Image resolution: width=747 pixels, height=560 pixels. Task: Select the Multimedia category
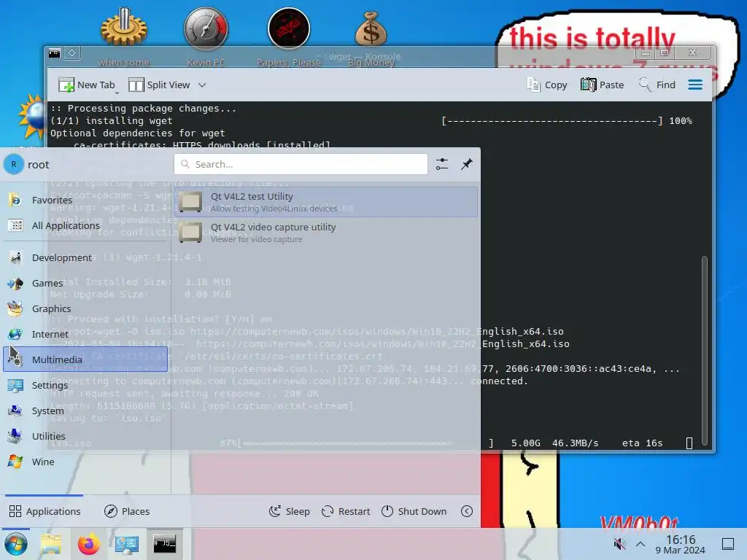click(x=86, y=359)
